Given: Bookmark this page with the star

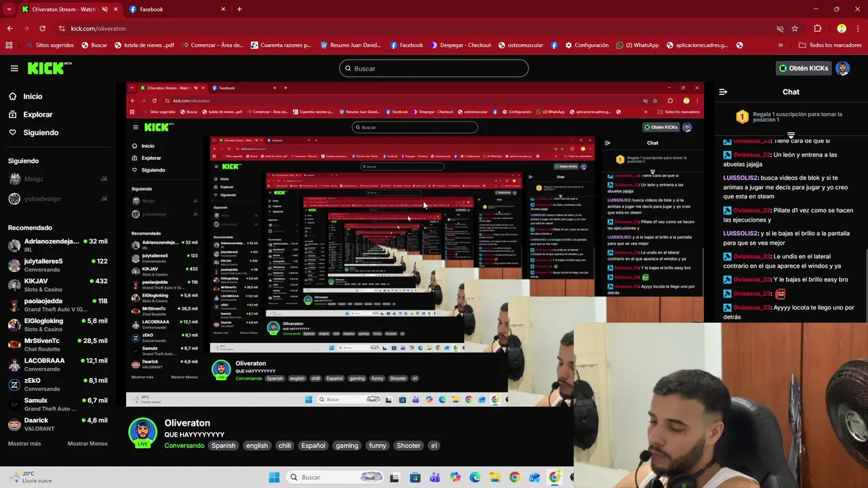Looking at the screenshot, I should pyautogui.click(x=795, y=28).
